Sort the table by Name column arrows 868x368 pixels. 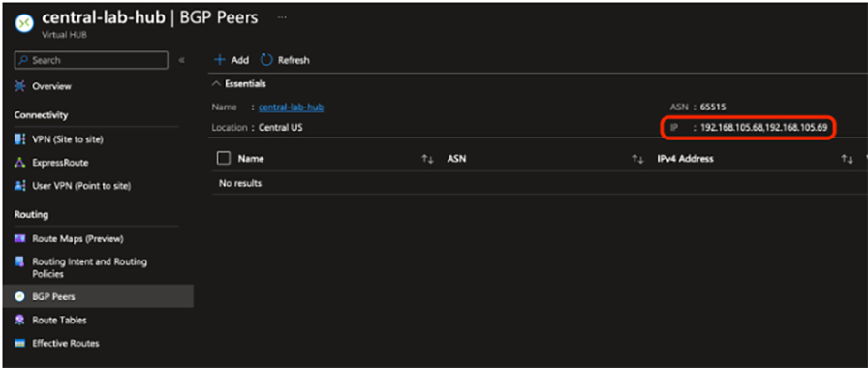(x=427, y=160)
